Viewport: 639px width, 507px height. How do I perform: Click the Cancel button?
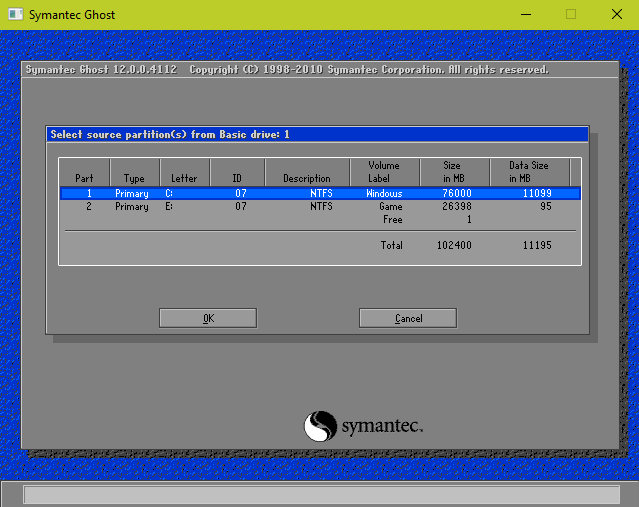click(x=408, y=318)
